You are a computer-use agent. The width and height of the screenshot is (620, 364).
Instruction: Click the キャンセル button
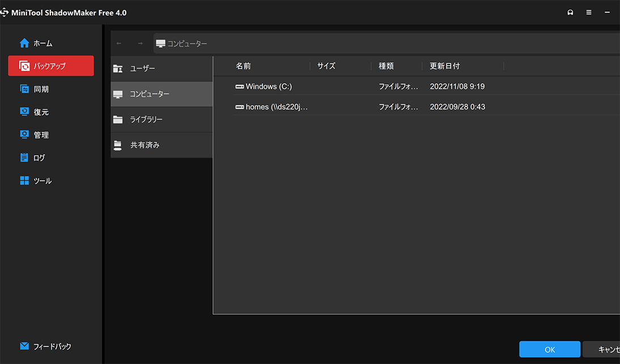tap(601, 349)
